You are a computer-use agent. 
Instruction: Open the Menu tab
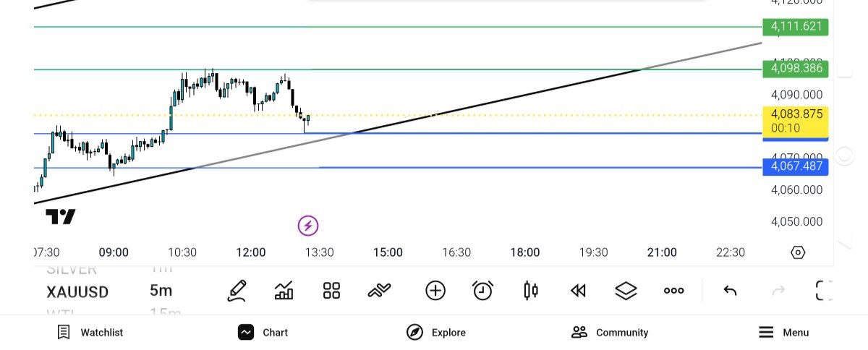pyautogui.click(x=783, y=333)
